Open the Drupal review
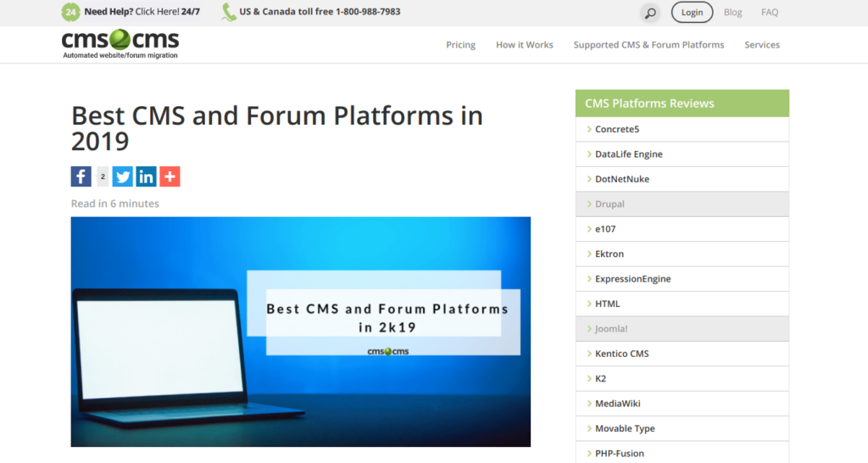 (682, 204)
